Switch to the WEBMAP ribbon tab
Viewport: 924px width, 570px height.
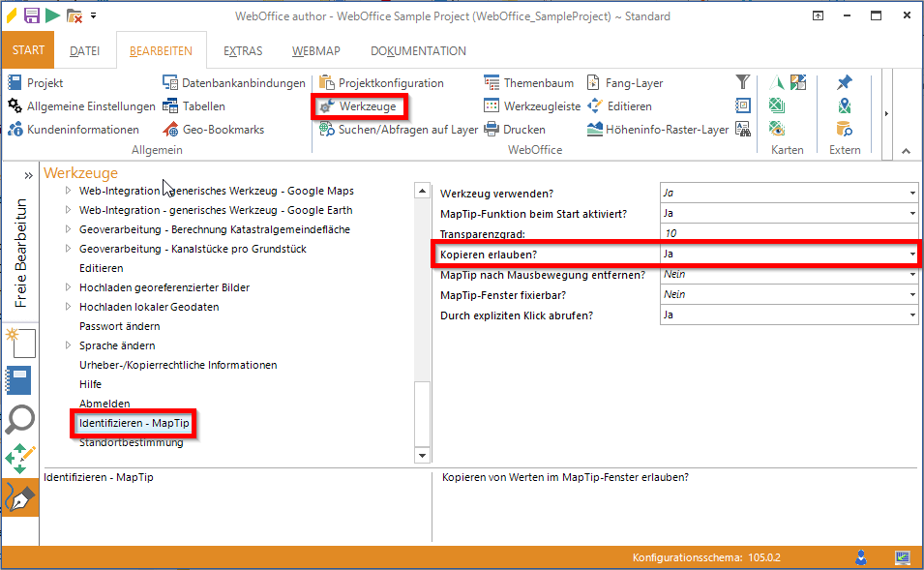315,50
